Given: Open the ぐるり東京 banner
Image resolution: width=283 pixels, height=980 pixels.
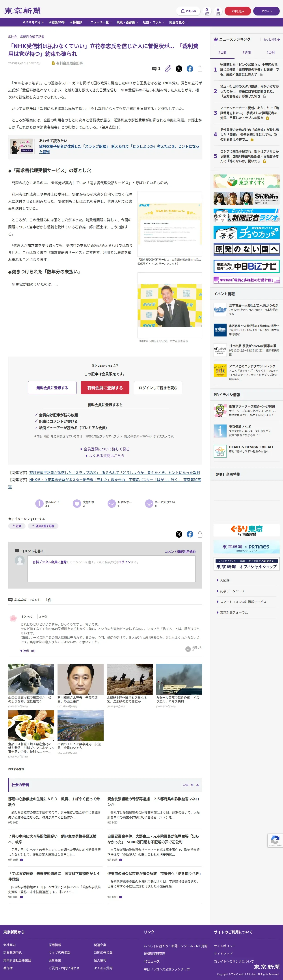Looking at the screenshot, I should coord(247,530).
